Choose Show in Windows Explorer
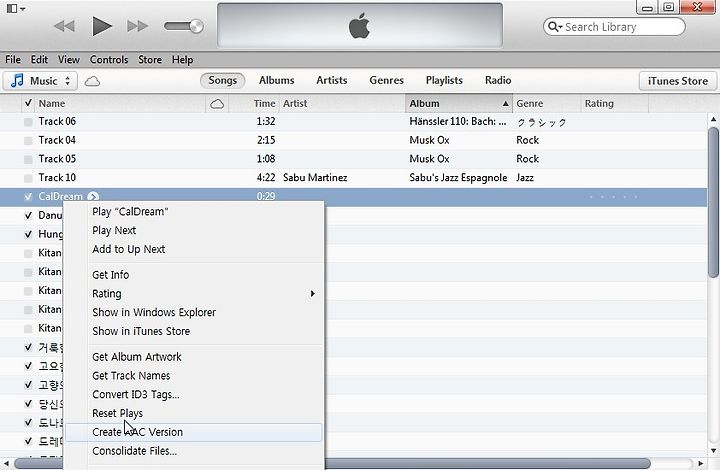This screenshot has width=720, height=470. pyautogui.click(x=194, y=313)
